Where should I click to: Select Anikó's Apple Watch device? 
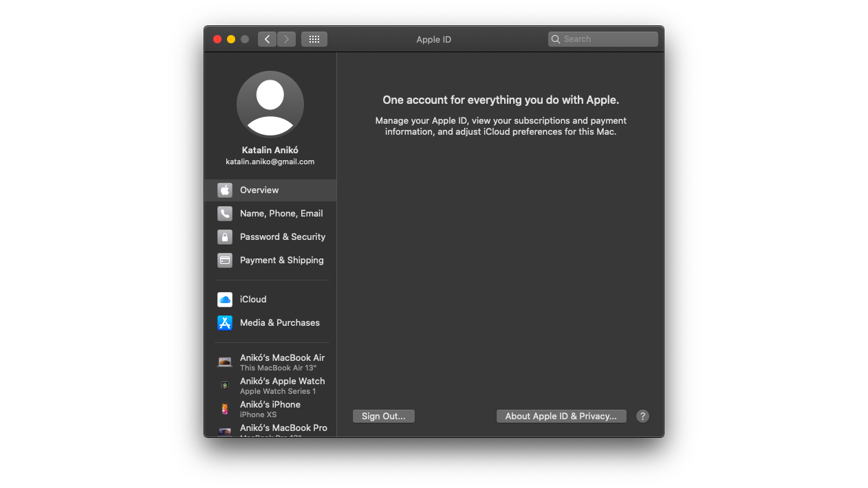click(270, 386)
